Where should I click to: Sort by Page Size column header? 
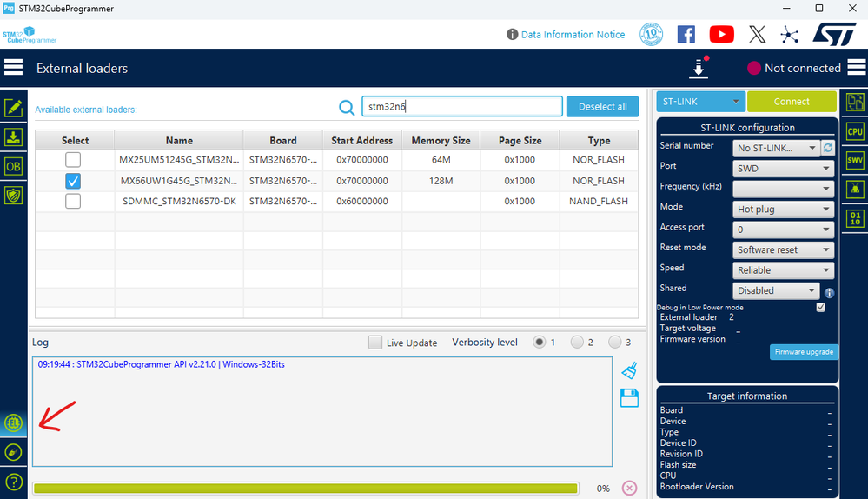[520, 140]
